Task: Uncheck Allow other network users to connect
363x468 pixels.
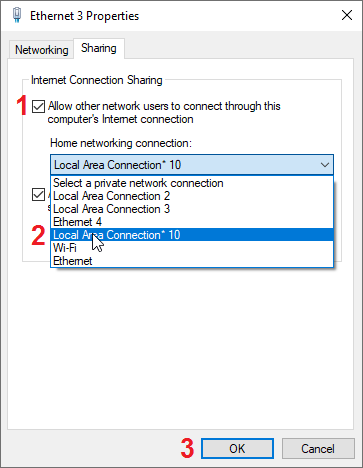Action: tap(38, 107)
